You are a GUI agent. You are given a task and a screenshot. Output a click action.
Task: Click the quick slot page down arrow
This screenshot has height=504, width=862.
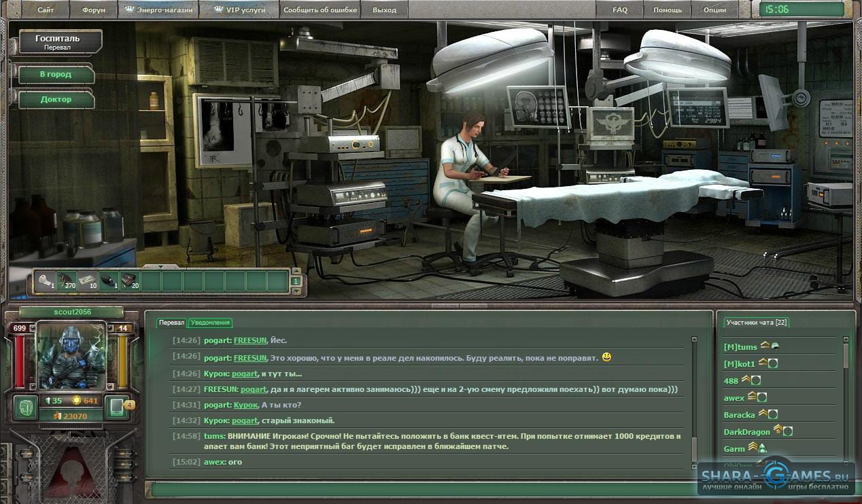(296, 291)
